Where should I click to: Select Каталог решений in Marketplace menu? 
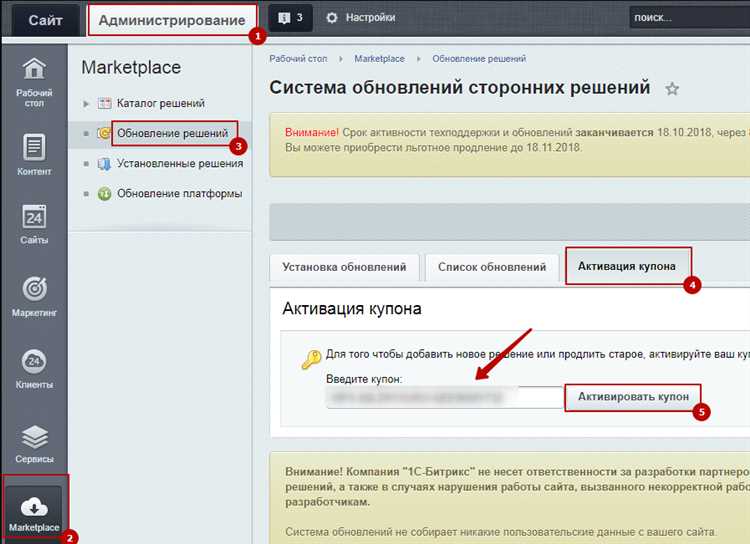coord(161,103)
